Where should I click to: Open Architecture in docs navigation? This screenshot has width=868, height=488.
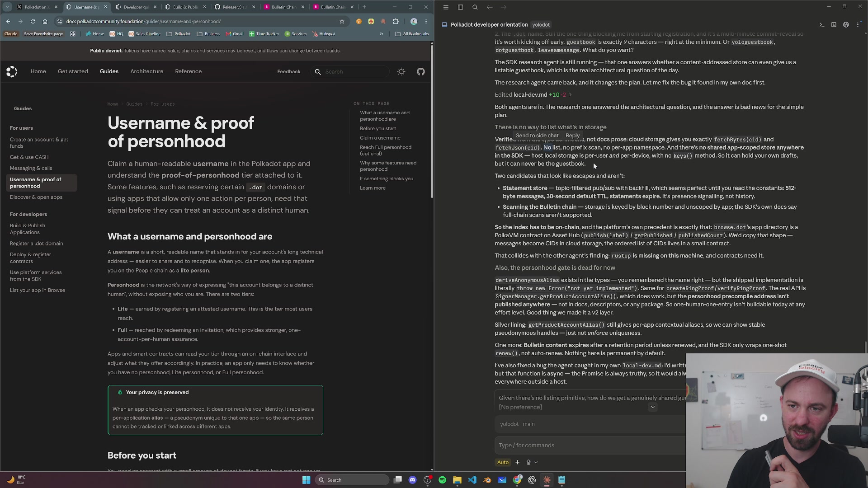tap(147, 71)
